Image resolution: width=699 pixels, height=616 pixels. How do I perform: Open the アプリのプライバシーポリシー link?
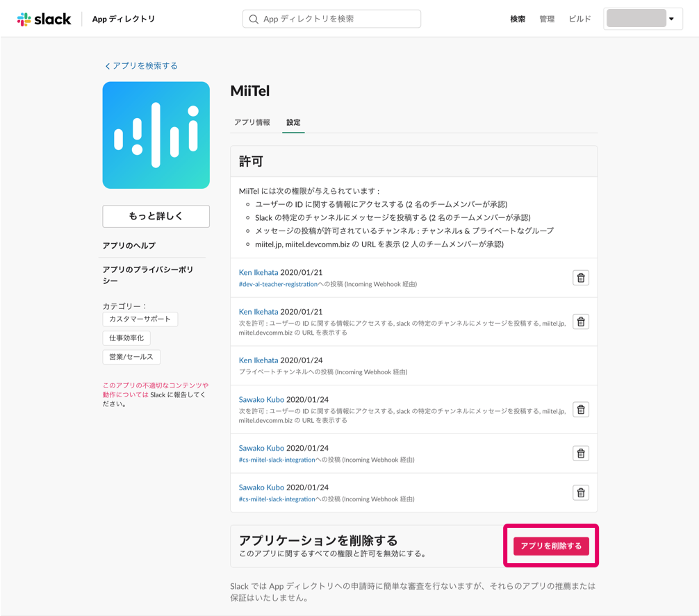pyautogui.click(x=148, y=275)
